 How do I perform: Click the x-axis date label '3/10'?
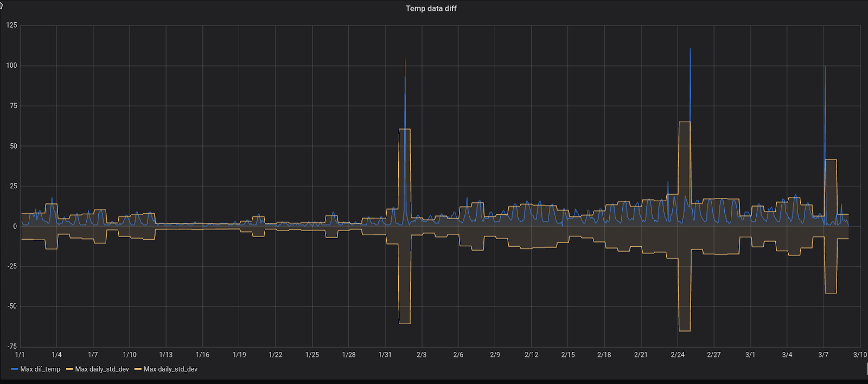pyautogui.click(x=860, y=355)
